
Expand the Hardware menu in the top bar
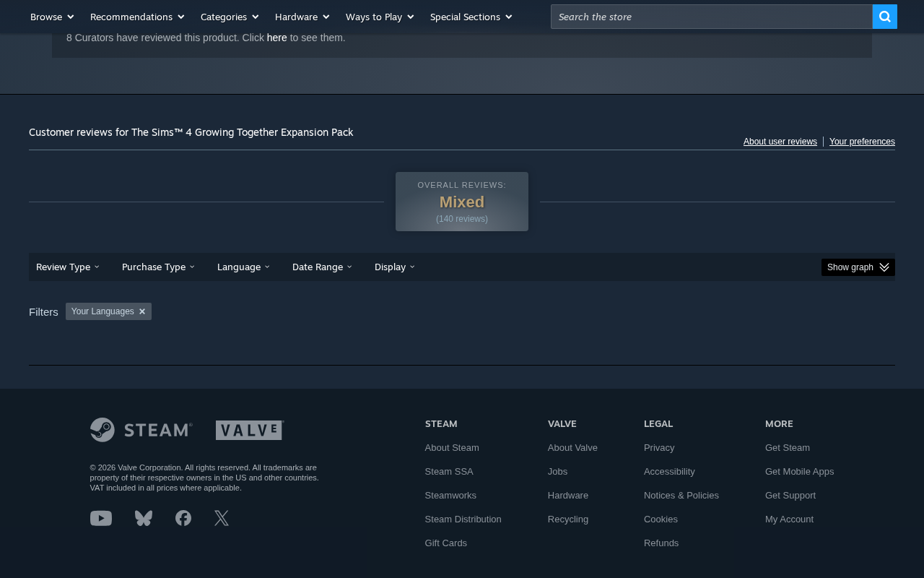pyautogui.click(x=302, y=17)
